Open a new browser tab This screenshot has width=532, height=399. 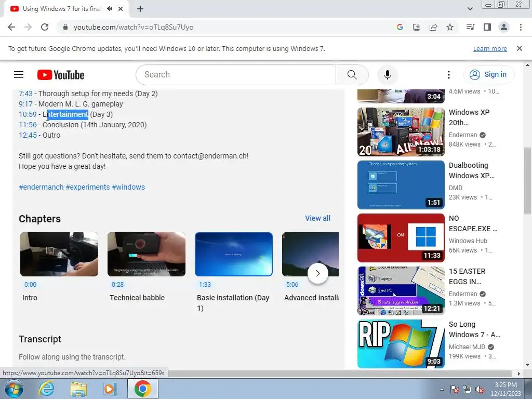point(140,9)
